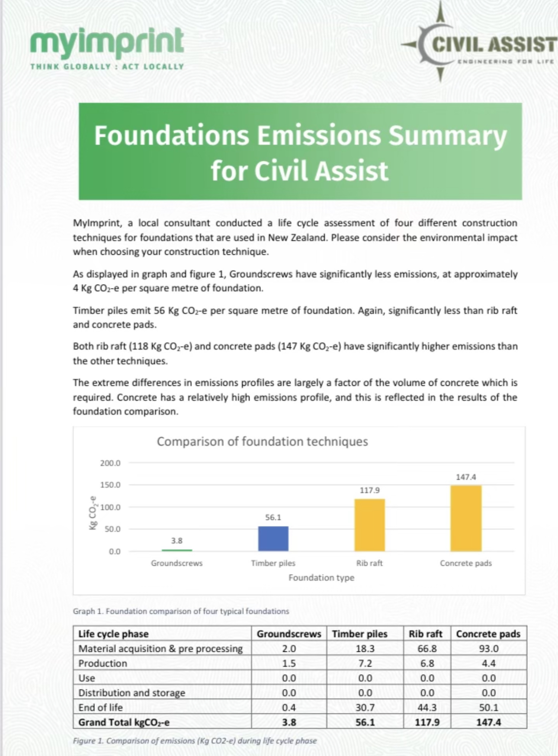This screenshot has height=756, width=558.
Task: Click the 'Figure 1' italic caption
Action: click(x=195, y=740)
